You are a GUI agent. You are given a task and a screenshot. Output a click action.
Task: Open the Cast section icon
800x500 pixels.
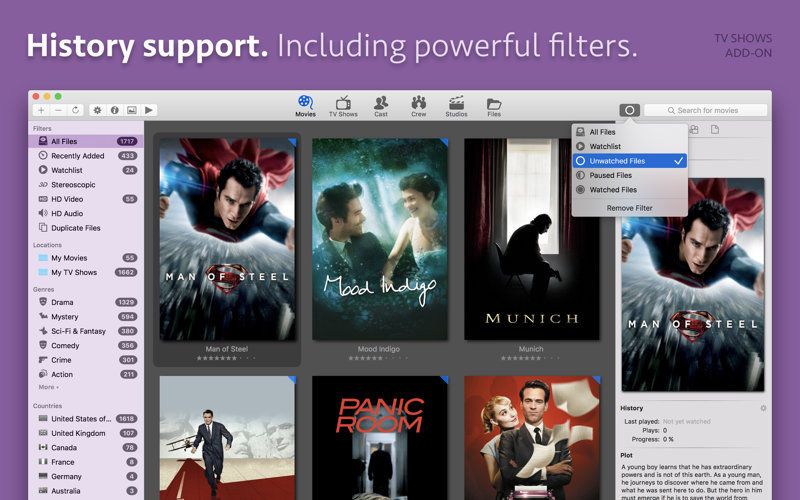pyautogui.click(x=381, y=106)
